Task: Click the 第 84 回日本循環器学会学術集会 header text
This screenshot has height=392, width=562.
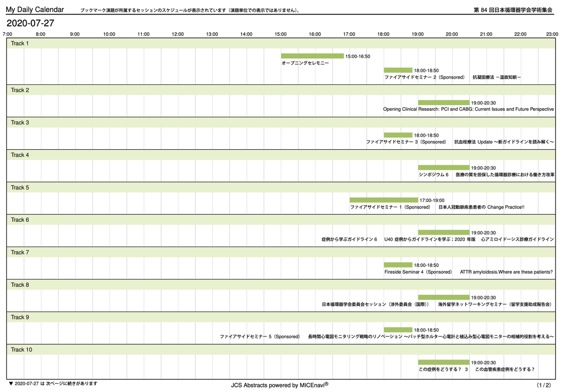Action: [x=513, y=10]
